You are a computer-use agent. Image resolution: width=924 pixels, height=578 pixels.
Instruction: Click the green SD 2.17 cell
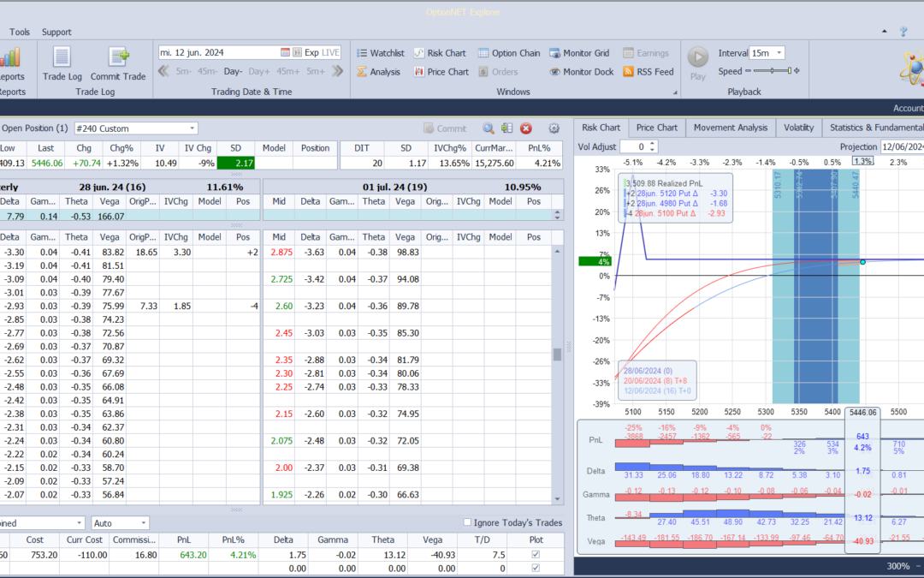pyautogui.click(x=236, y=164)
